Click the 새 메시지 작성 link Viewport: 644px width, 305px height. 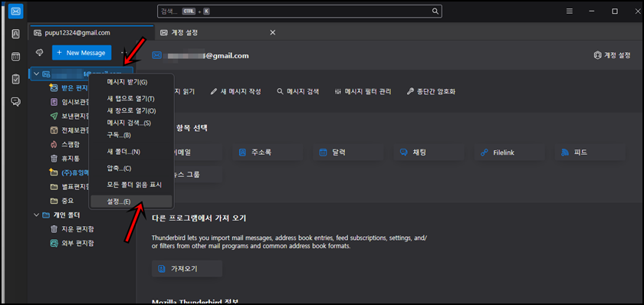click(236, 91)
